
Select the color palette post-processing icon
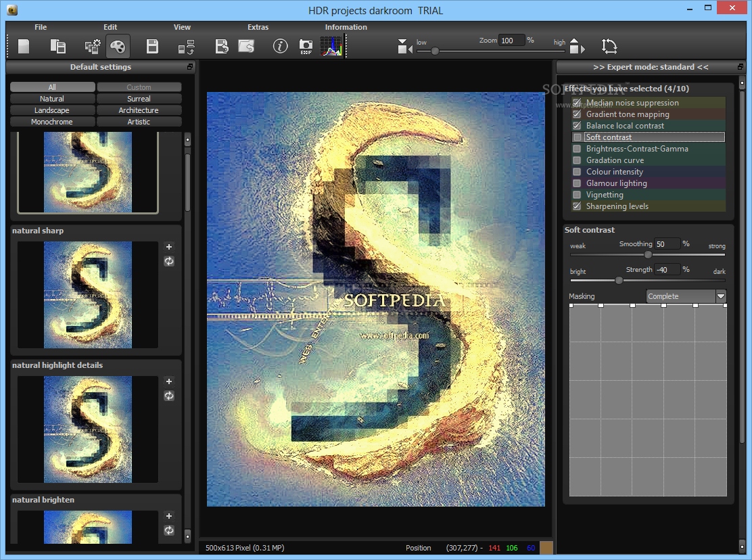(x=118, y=47)
